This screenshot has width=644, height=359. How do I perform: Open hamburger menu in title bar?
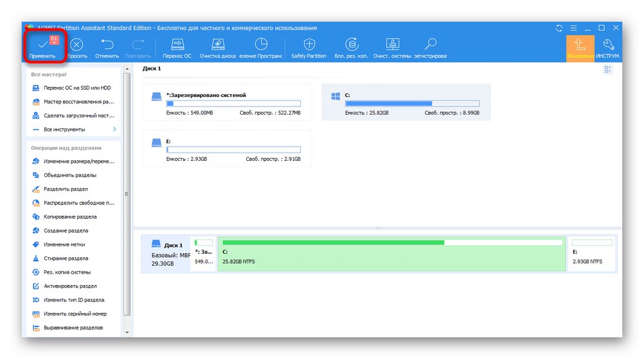(573, 28)
